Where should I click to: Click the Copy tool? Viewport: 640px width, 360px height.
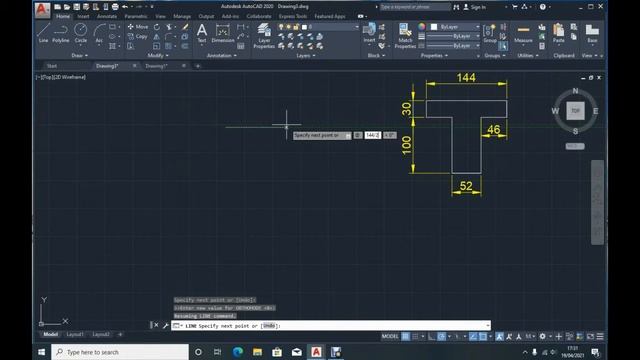click(138, 36)
